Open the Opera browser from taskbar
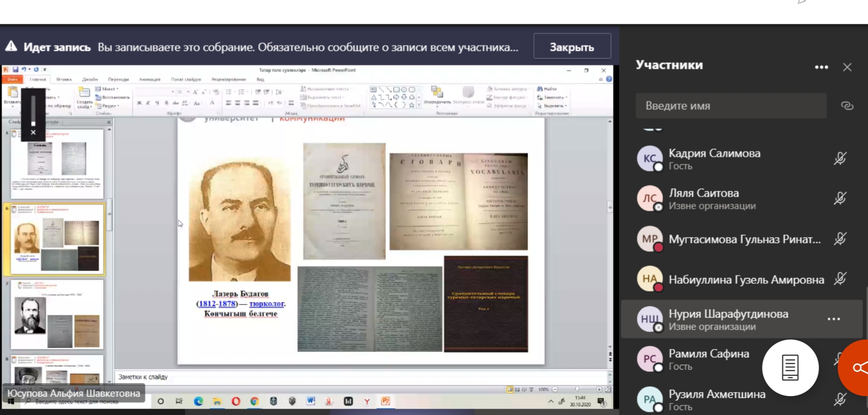This screenshot has height=415, width=868. coord(236,401)
